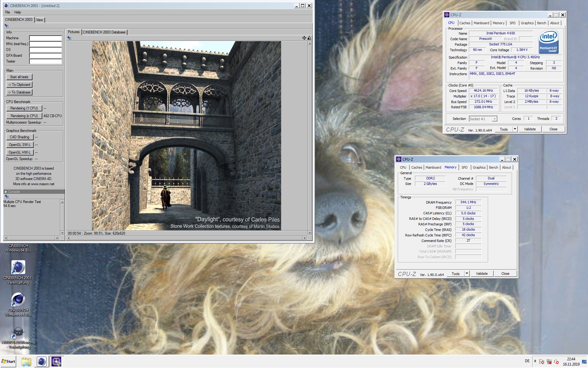588x368 pixels.
Task: Click the Console panel header icon
Action: pos(6,192)
